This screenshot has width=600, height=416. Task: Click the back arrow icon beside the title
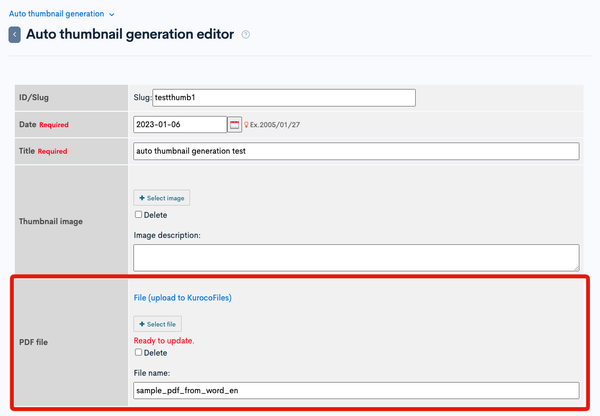point(15,34)
